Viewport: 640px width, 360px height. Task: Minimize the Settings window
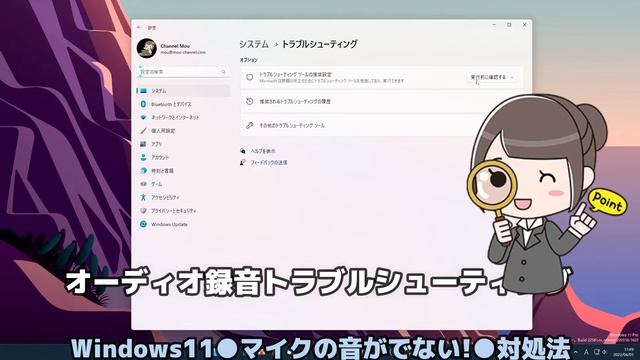click(x=494, y=25)
